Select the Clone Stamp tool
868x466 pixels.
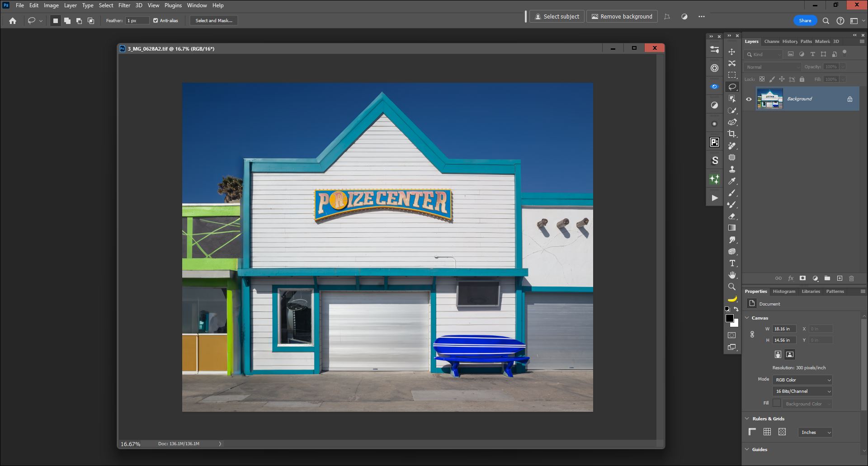point(732,169)
